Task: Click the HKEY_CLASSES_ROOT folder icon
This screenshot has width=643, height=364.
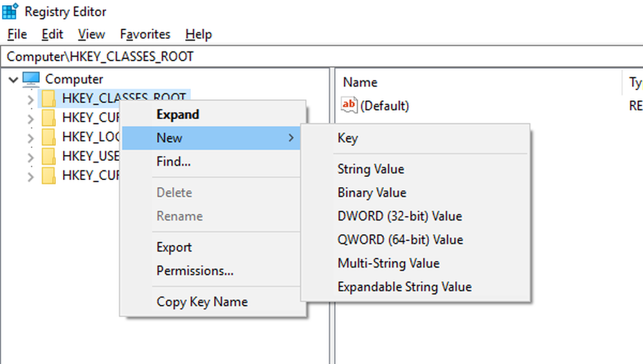Action: (x=48, y=98)
